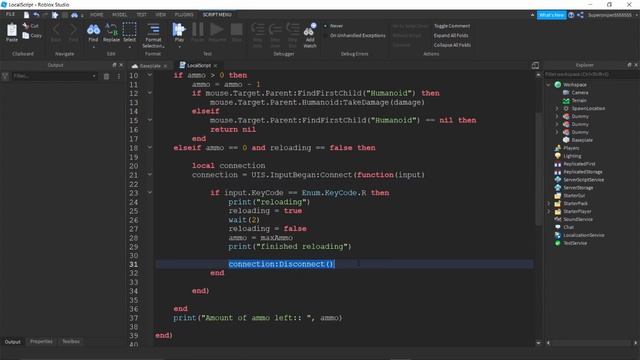The width and height of the screenshot is (640, 360).
Task: Collapse code fold at line 10
Action: coord(150,75)
